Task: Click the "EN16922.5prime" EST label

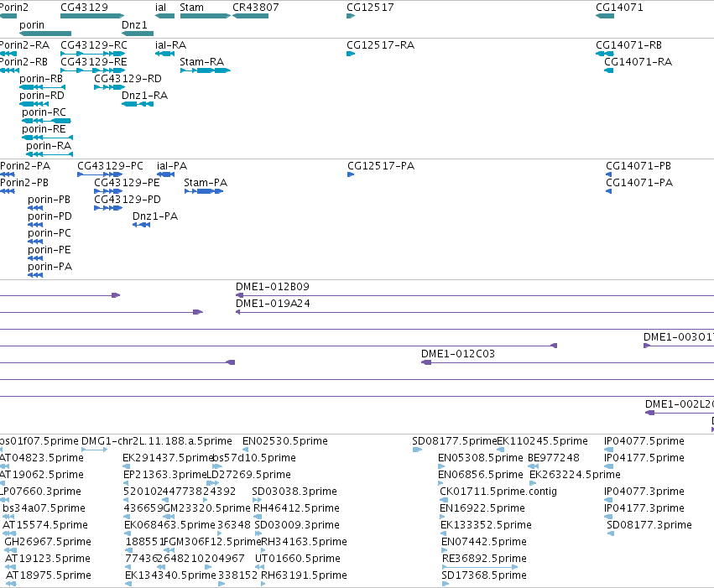Action: coord(482,509)
